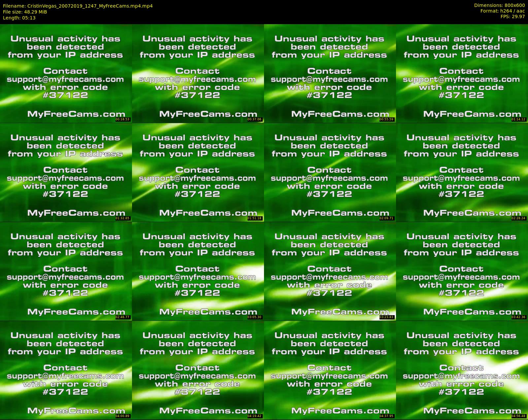
Task: Select the thumbnail timestamped 03:23.83
Action: [x=330, y=271]
